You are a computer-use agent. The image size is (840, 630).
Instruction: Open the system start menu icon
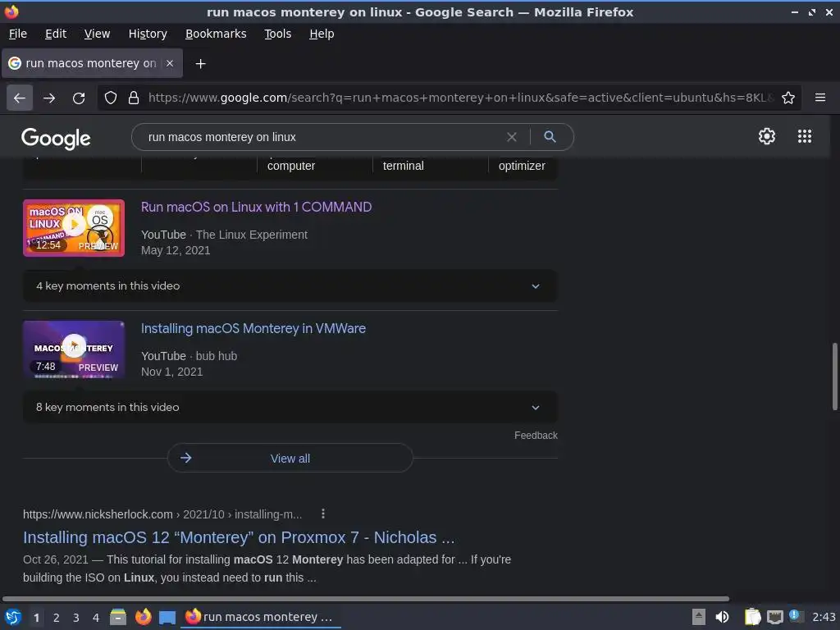(13, 617)
